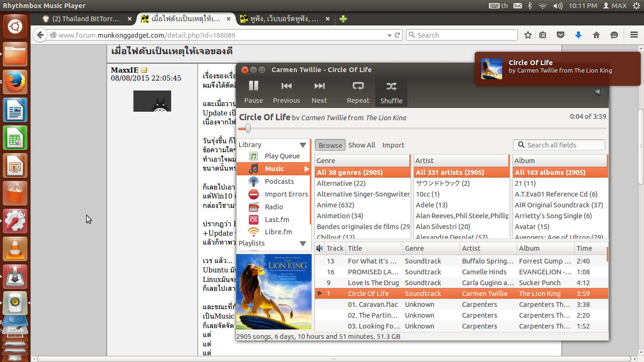The width and height of the screenshot is (644, 362).
Task: Sort tracks by Track column
Action: pos(335,248)
